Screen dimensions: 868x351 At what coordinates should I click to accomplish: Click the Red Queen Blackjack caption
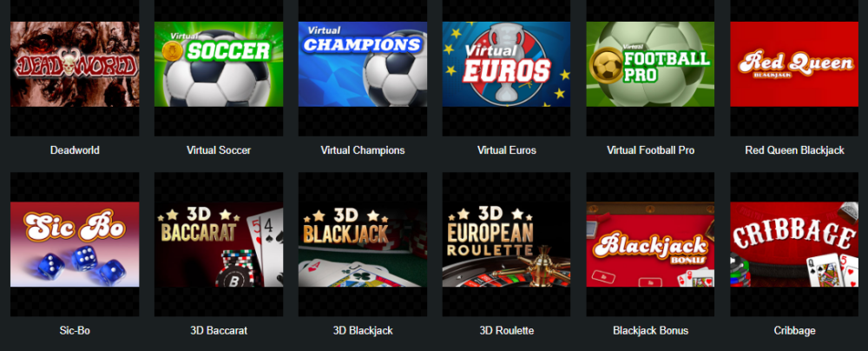[794, 150]
